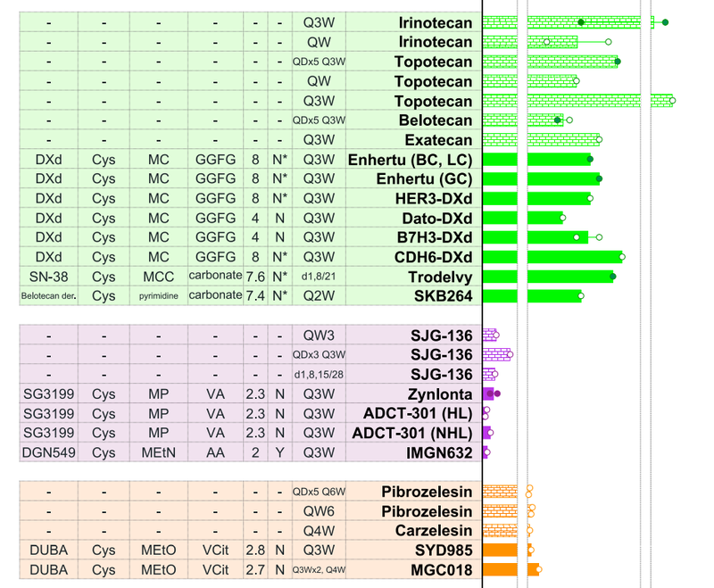
Task: Click the MCC linker cell in Trodelvy row
Action: [x=158, y=276]
